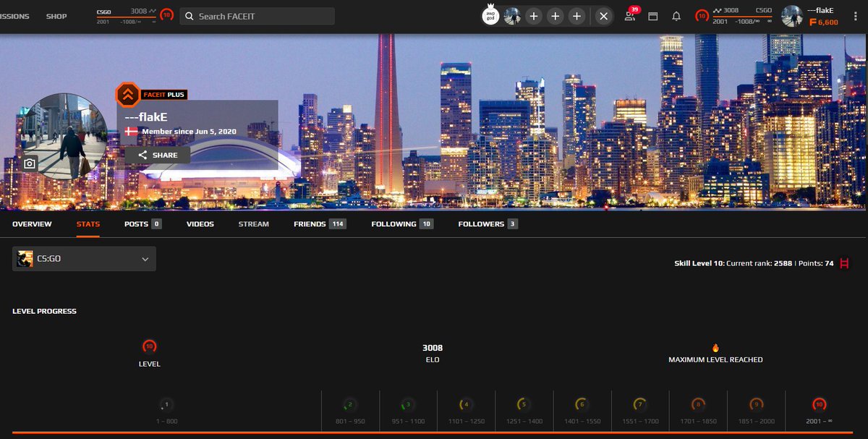The image size is (868, 439).
Task: Expand the CS:GO game dropdown
Action: coord(84,259)
